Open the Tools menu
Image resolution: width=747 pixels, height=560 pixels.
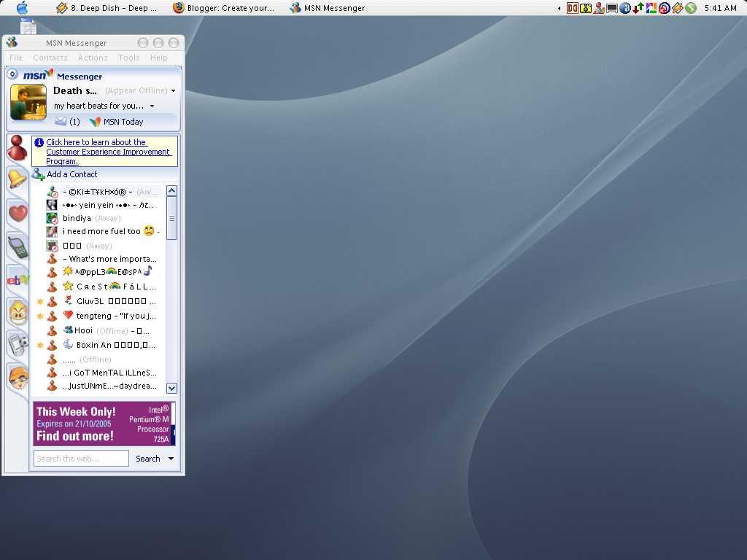click(x=128, y=58)
